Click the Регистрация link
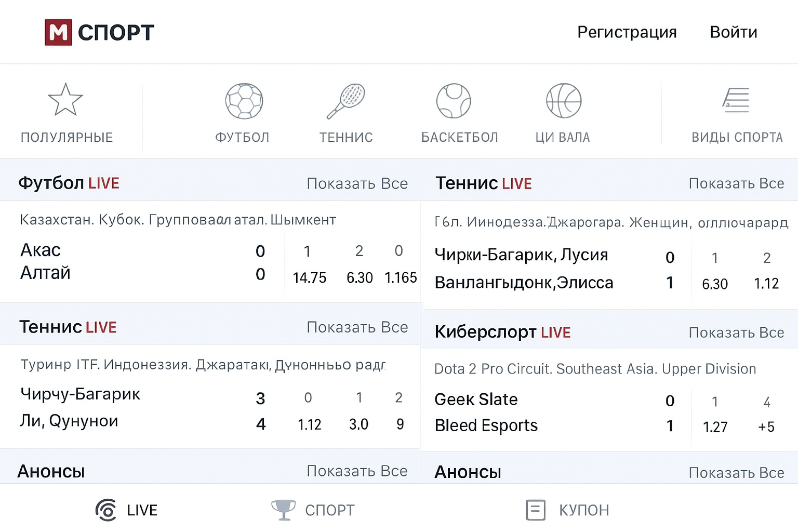This screenshot has height=532, width=798. (x=627, y=32)
